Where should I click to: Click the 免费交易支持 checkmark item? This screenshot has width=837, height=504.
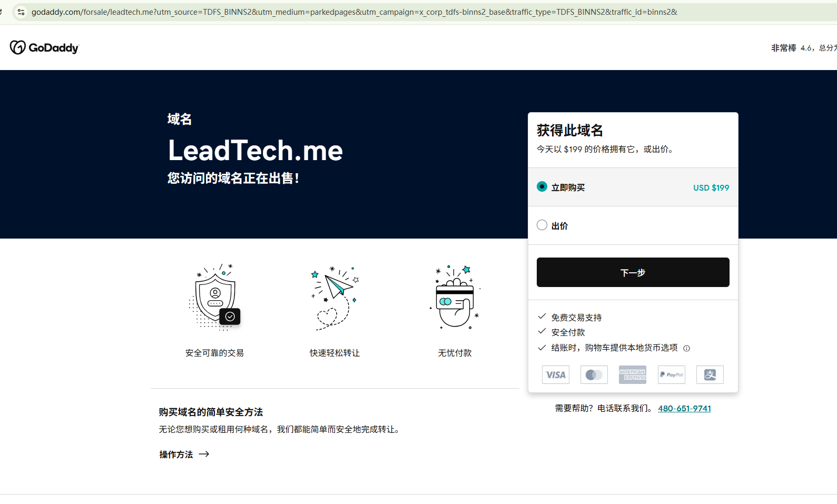pos(570,317)
